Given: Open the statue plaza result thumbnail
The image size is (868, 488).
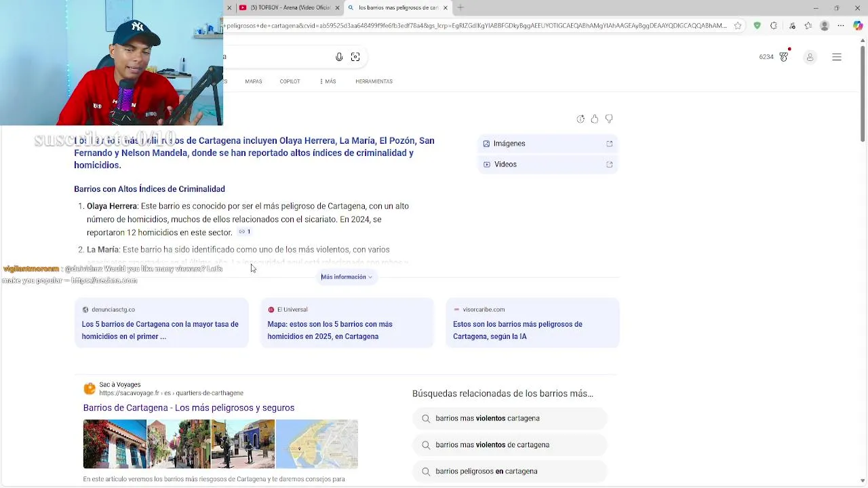Looking at the screenshot, I should [243, 444].
